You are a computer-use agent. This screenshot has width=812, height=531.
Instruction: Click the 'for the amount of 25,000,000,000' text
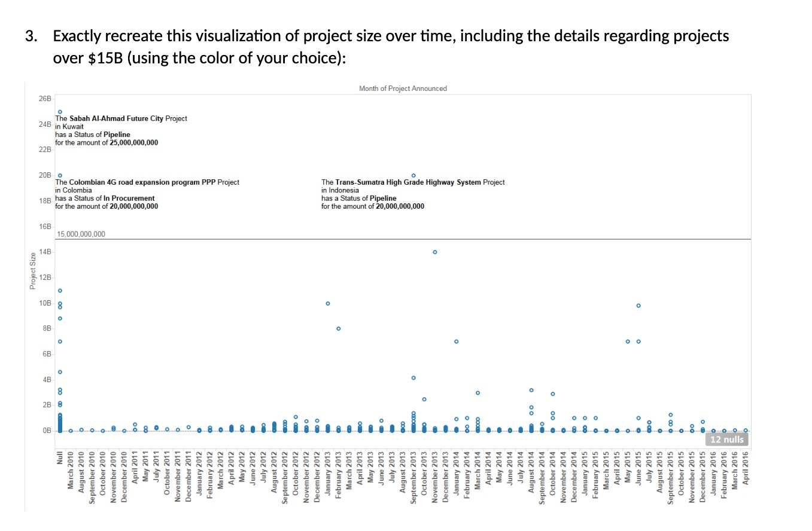pyautogui.click(x=107, y=142)
